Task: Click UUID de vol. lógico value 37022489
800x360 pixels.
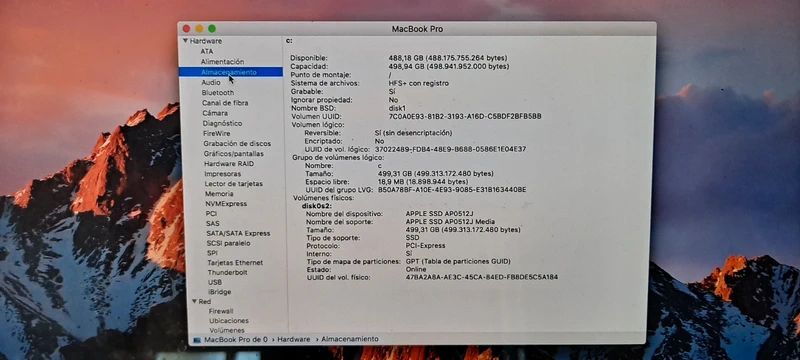Action: click(451, 149)
